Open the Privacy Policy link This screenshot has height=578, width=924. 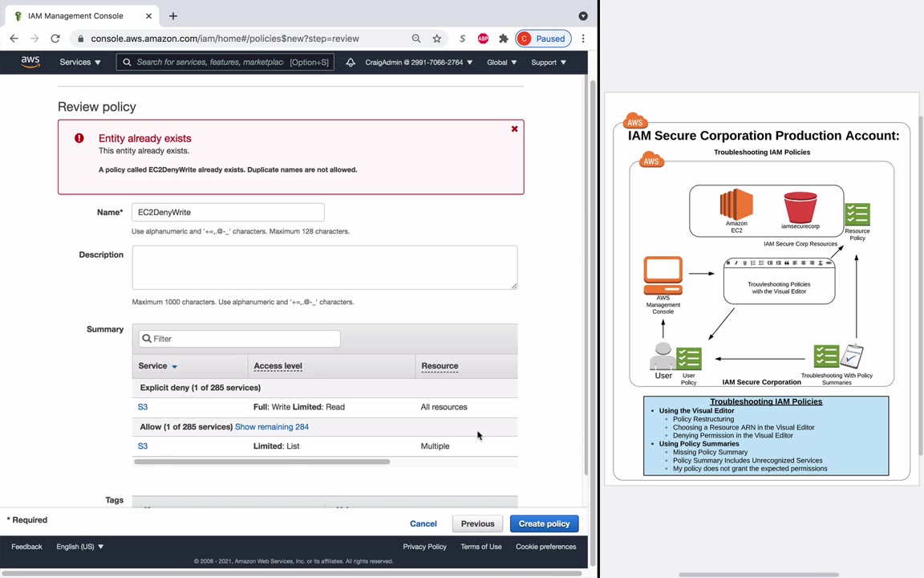(x=424, y=547)
